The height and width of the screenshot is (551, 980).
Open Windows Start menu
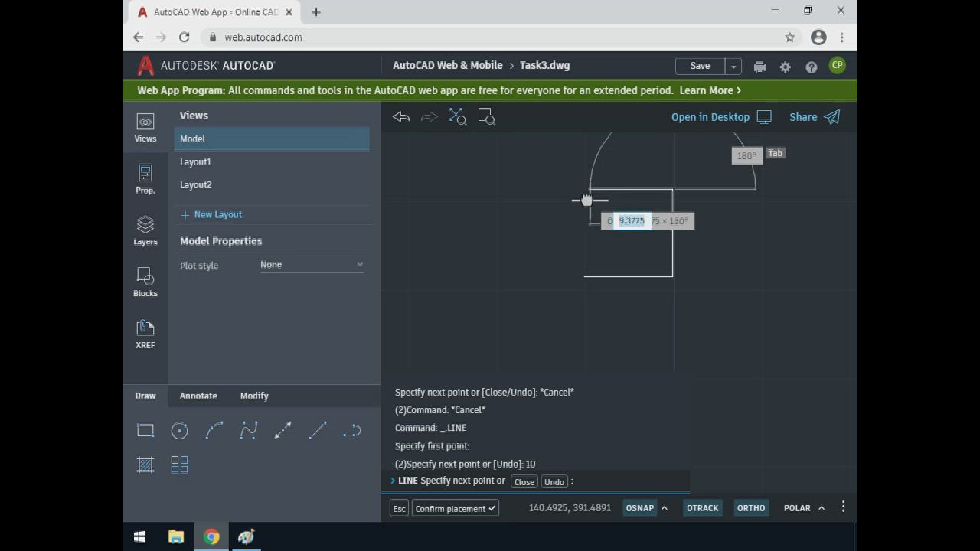(139, 537)
